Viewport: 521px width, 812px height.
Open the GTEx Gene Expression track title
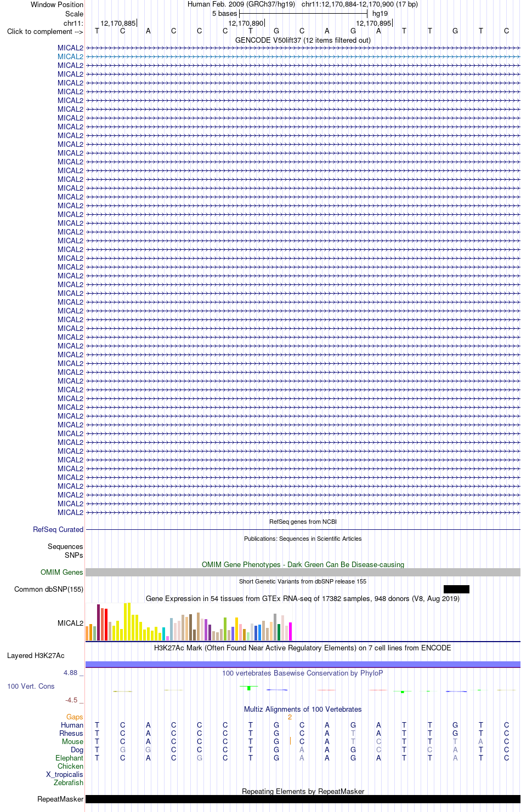pyautogui.click(x=303, y=598)
